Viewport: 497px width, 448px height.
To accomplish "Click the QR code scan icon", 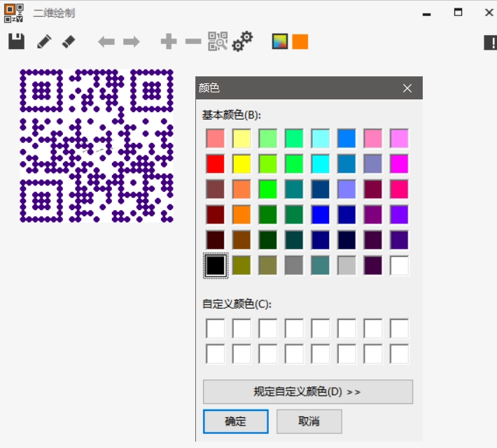I will click(x=218, y=42).
